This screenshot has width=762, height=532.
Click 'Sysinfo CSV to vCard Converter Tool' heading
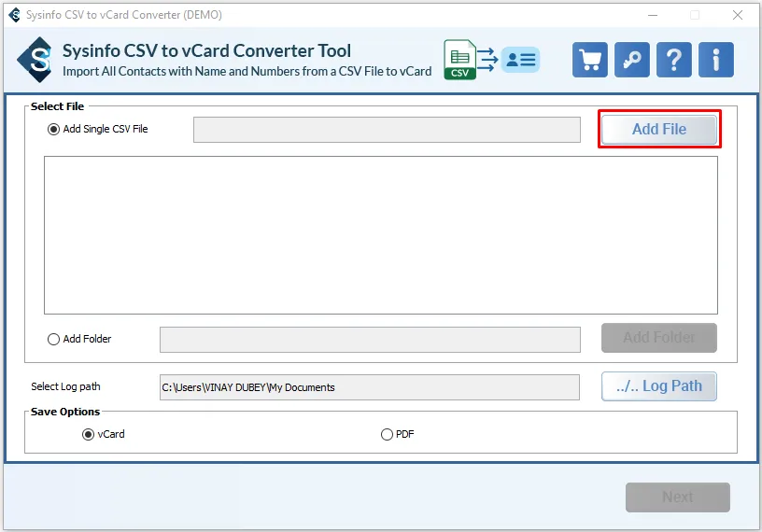pyautogui.click(x=206, y=51)
